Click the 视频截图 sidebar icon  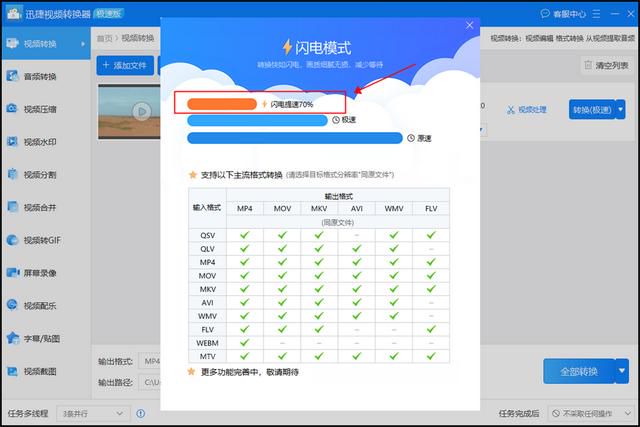(12, 371)
